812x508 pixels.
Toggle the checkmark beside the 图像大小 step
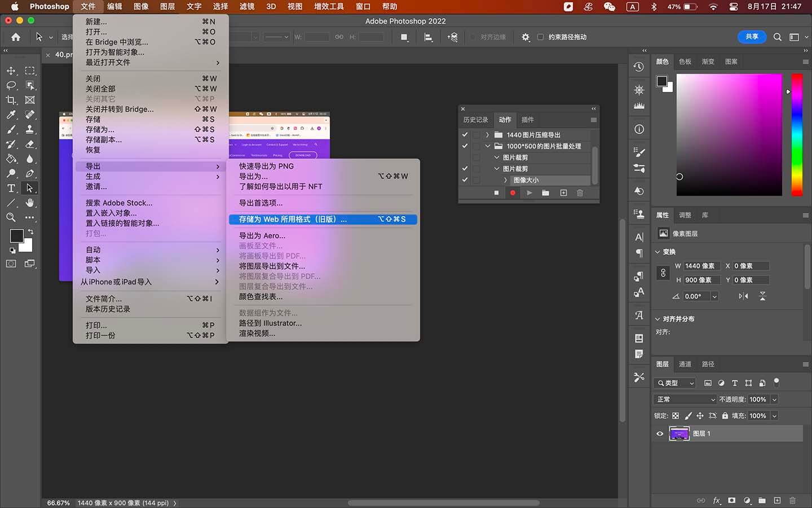[465, 180]
